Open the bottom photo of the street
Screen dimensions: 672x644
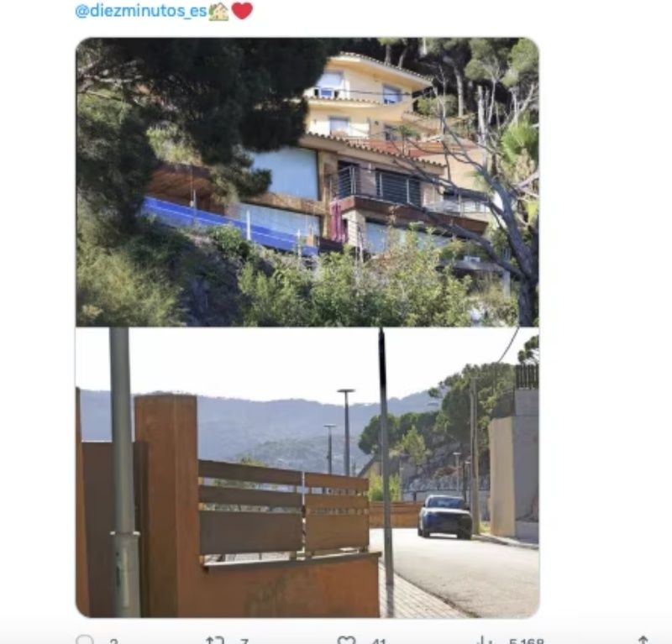[x=307, y=472]
